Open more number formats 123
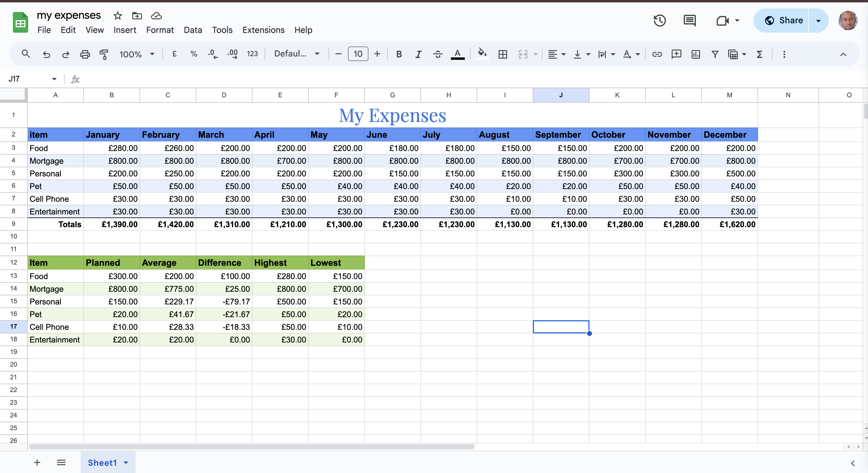868x473 pixels. click(252, 54)
